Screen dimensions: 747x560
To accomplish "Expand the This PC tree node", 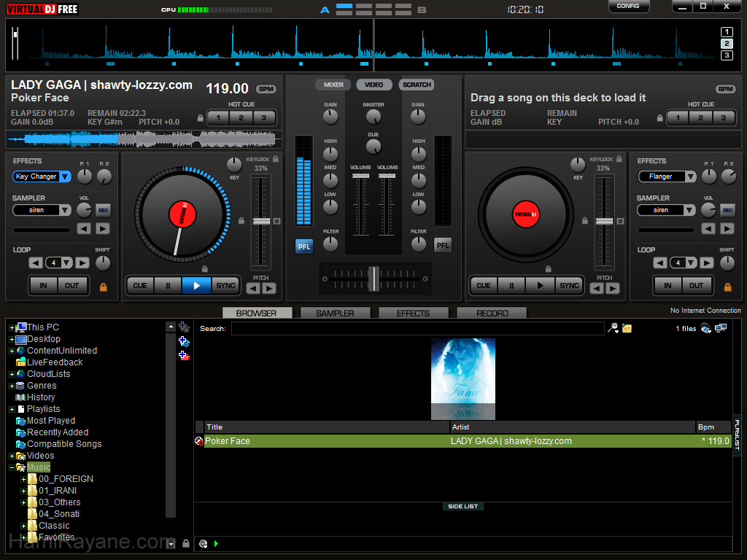I will click(x=12, y=327).
